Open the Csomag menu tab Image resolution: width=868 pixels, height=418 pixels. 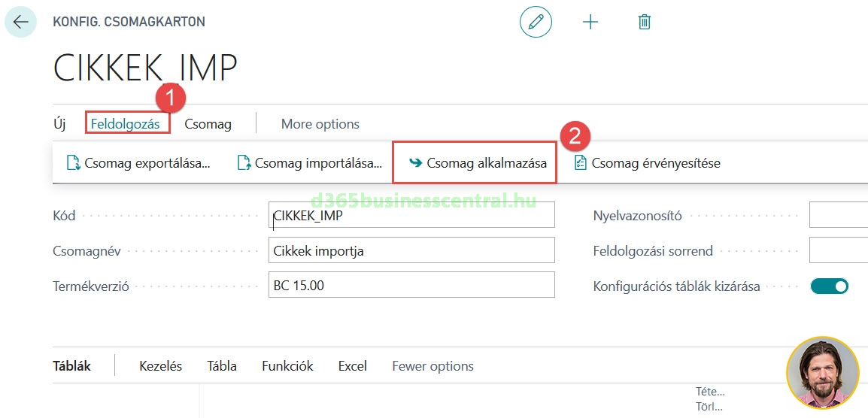[x=208, y=124]
